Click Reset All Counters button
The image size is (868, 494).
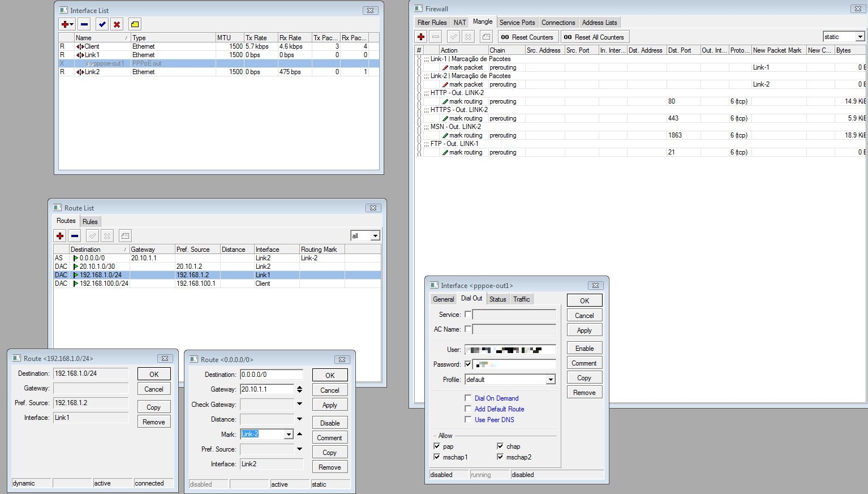click(x=594, y=37)
